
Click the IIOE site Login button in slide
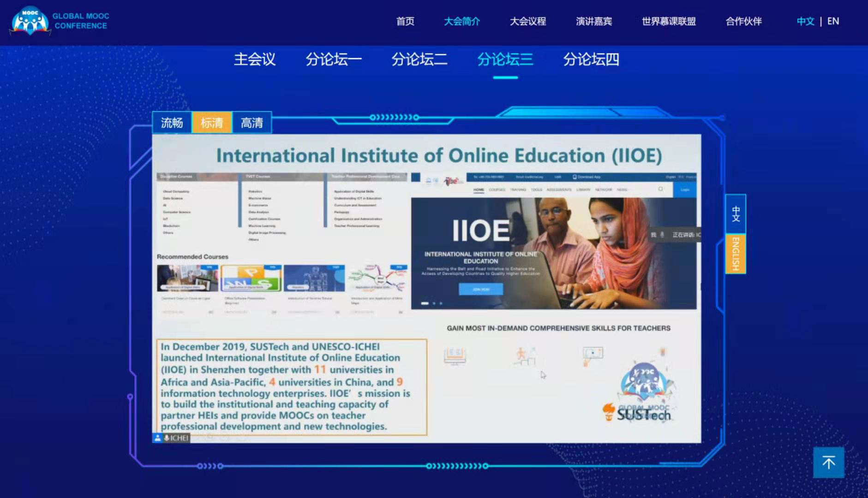point(685,190)
